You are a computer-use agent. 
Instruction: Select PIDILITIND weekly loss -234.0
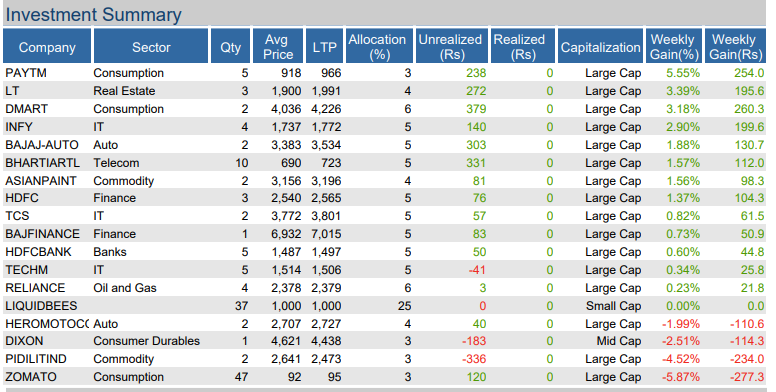click(x=747, y=359)
